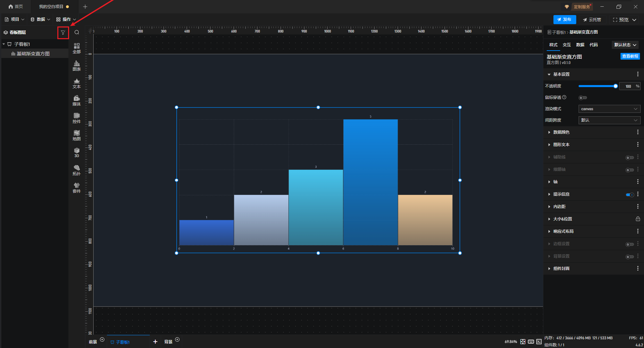
Task: Click the keyboard shortcuts icon in status bar
Action: [x=531, y=342]
